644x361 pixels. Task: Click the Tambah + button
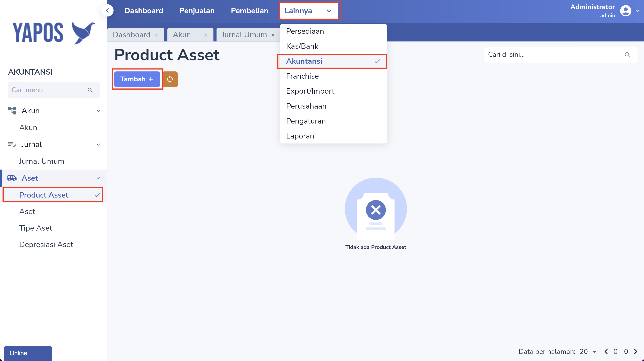(x=137, y=79)
